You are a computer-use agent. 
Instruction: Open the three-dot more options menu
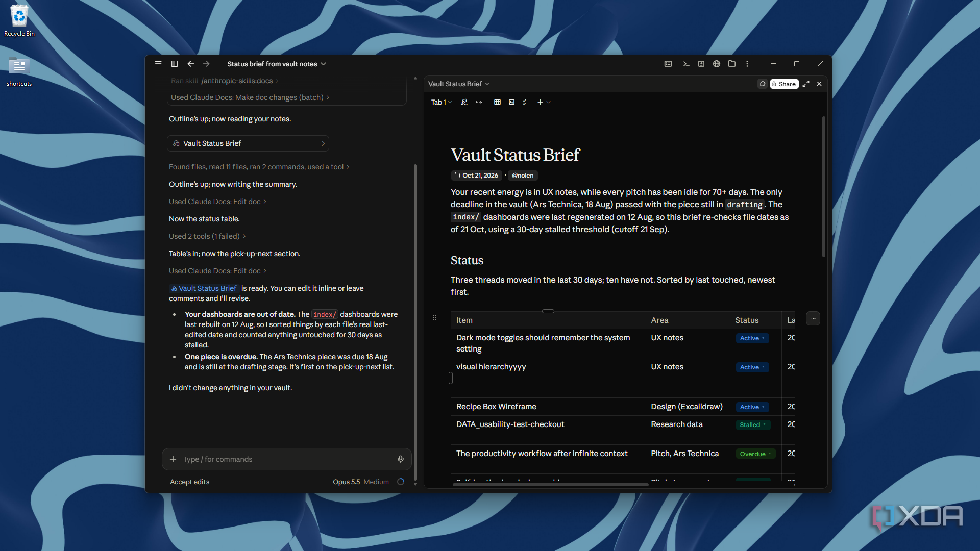747,64
